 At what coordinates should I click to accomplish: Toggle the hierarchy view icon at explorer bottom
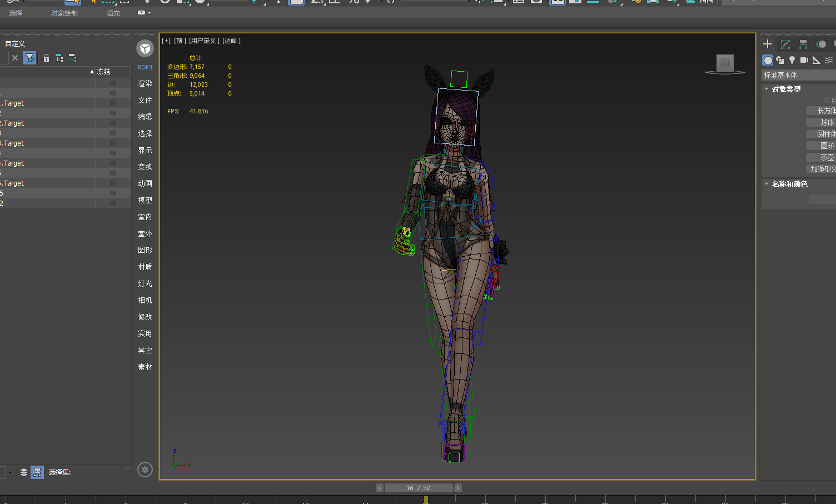pos(37,472)
